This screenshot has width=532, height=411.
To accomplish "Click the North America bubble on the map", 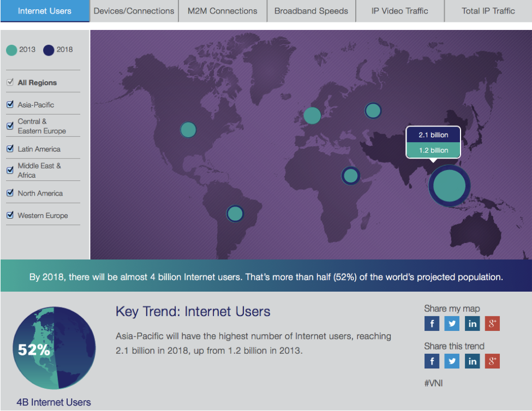I will (x=188, y=130).
